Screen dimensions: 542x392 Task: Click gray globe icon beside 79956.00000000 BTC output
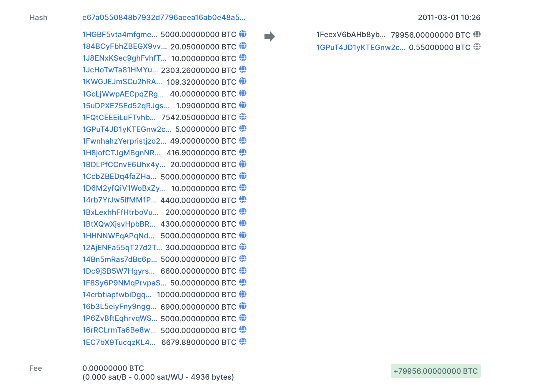(x=477, y=34)
